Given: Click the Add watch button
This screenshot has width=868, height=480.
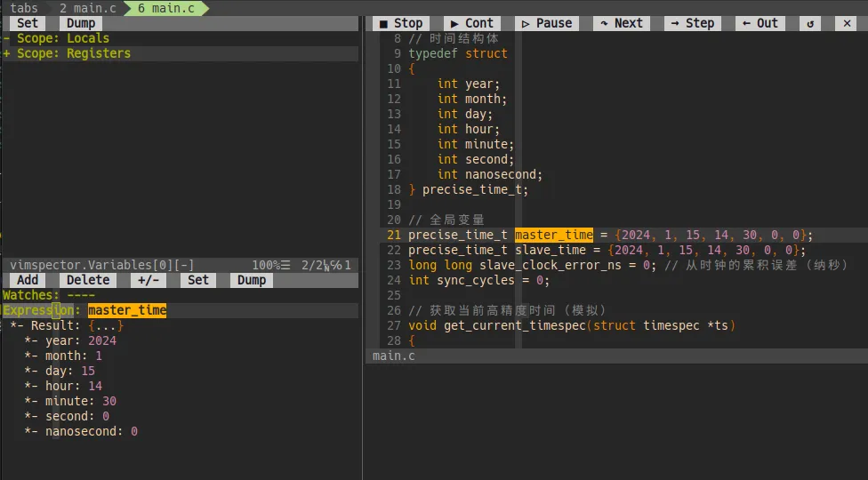Looking at the screenshot, I should (28, 280).
